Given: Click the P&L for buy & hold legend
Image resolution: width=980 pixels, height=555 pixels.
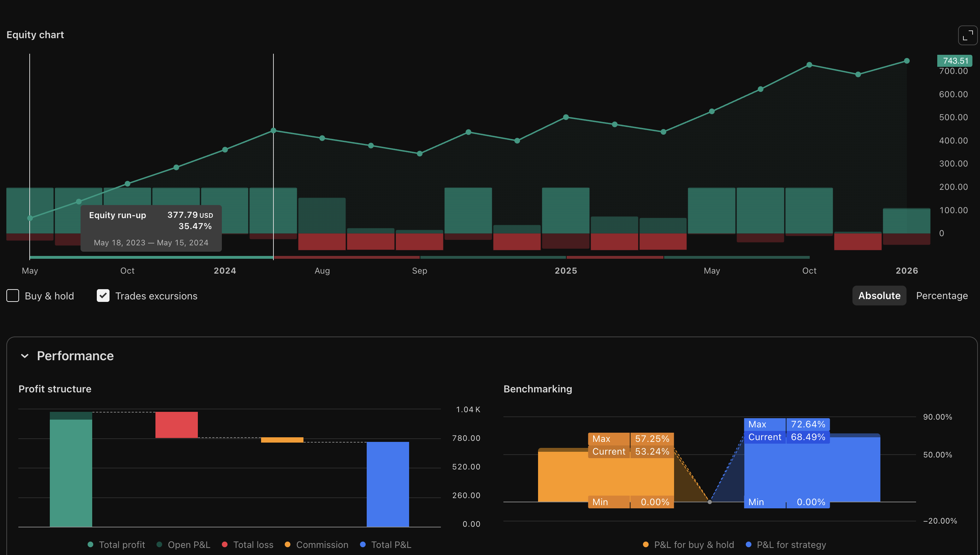Looking at the screenshot, I should (x=693, y=545).
